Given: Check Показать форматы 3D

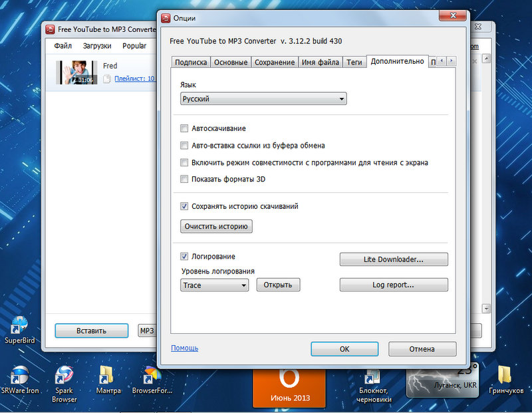Looking at the screenshot, I should (x=184, y=179).
